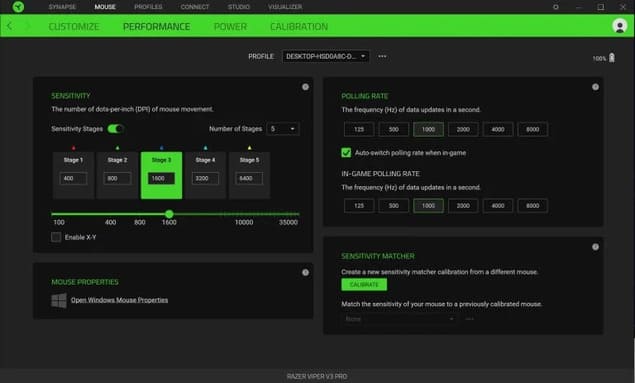Go back with the left arrow

pyautogui.click(x=9, y=26)
